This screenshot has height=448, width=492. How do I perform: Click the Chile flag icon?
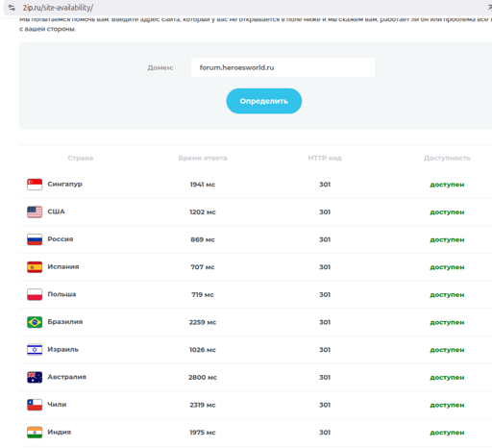[35, 405]
